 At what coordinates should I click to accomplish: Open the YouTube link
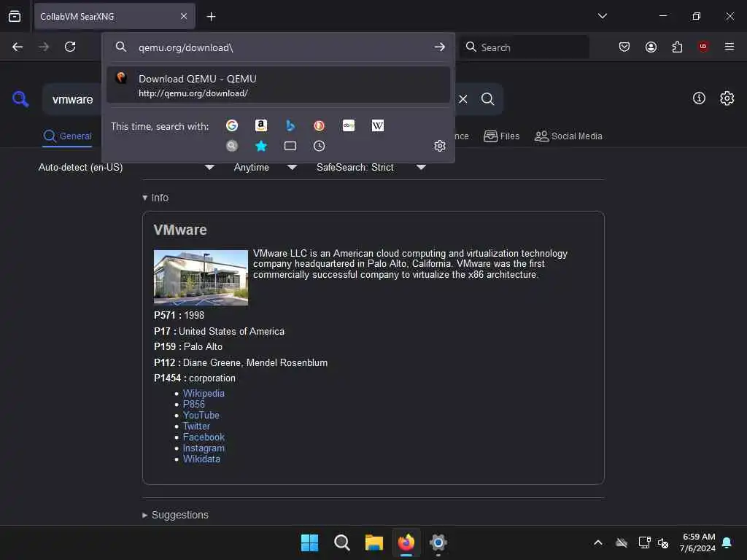201,415
